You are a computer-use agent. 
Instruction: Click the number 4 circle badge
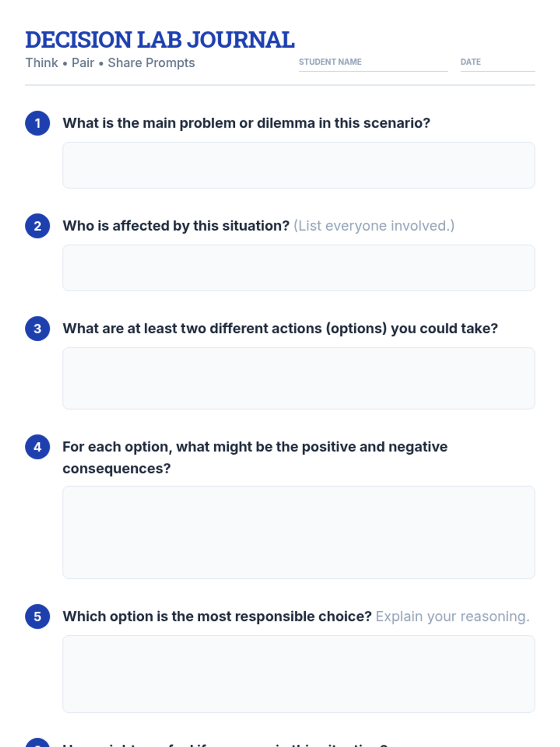tap(37, 447)
